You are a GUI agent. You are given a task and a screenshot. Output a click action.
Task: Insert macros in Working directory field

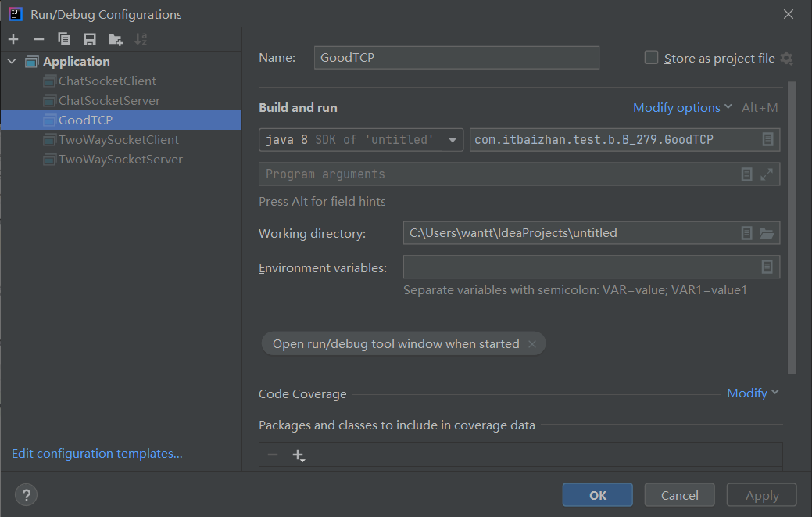click(x=746, y=233)
